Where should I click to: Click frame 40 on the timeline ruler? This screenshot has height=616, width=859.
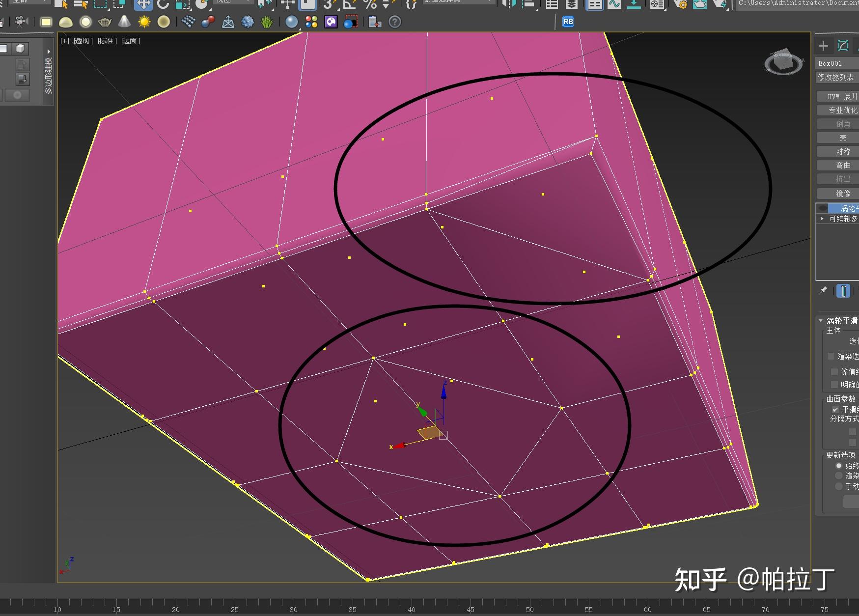[412, 610]
